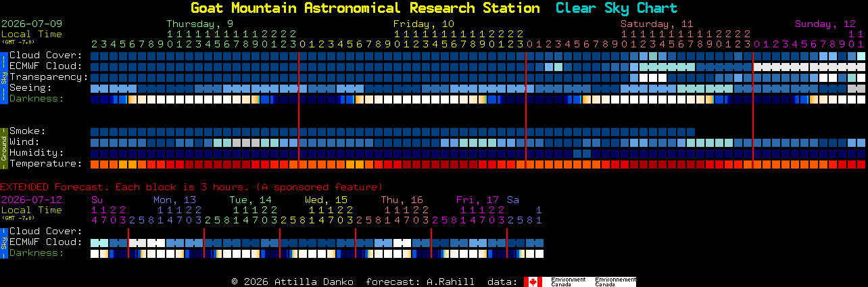Click the Cloud Cover row label in main chart
The height and width of the screenshot is (287, 868).
[x=46, y=56]
